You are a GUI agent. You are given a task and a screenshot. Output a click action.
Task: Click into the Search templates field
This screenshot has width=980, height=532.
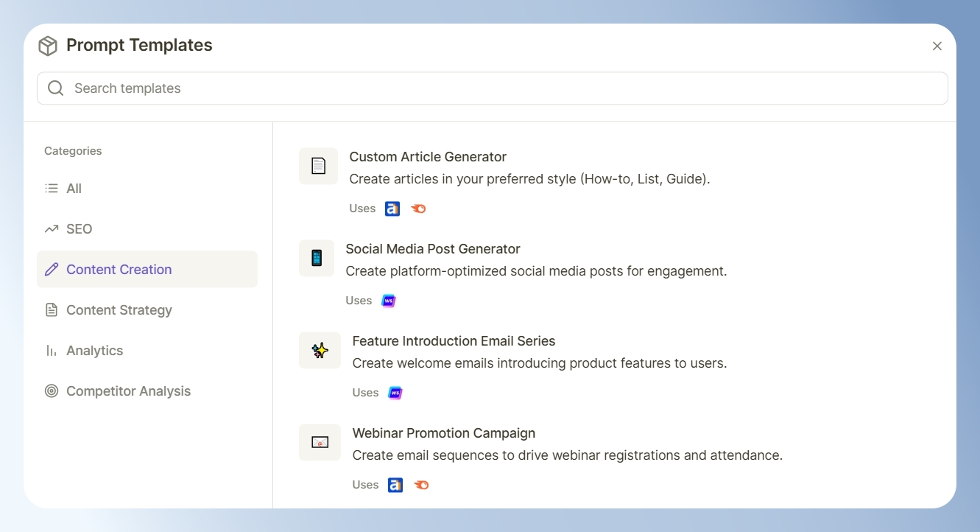tap(493, 88)
